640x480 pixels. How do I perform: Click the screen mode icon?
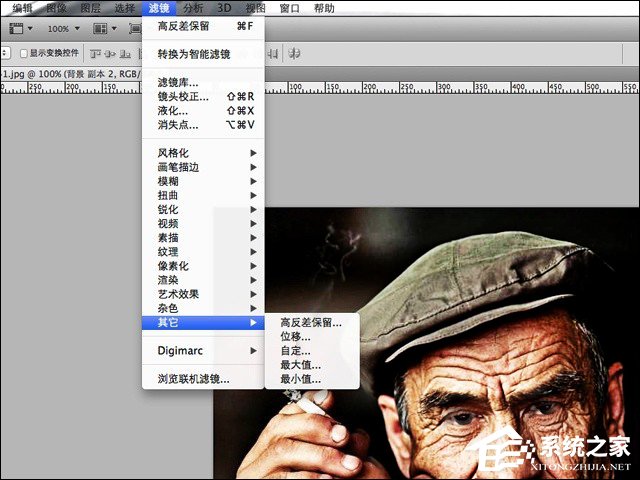(135, 28)
